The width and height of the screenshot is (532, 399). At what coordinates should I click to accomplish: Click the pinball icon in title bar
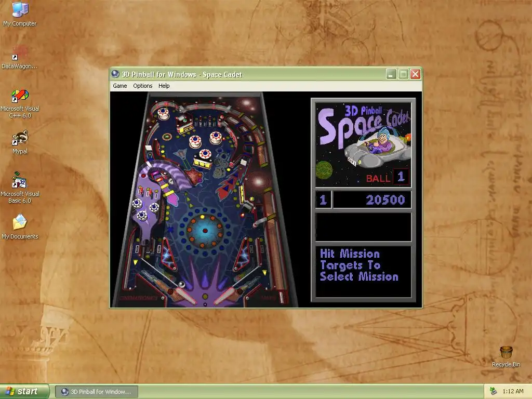pyautogui.click(x=115, y=74)
